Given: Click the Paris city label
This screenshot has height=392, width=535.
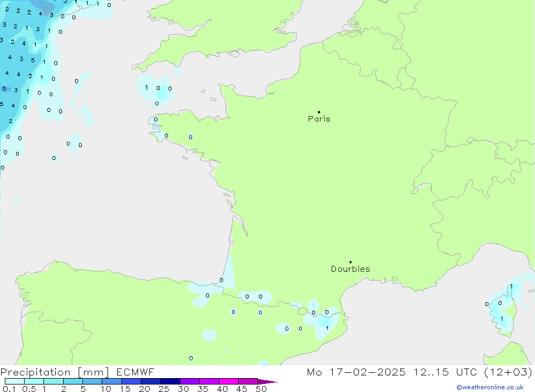Looking at the screenshot, I should (319, 119).
